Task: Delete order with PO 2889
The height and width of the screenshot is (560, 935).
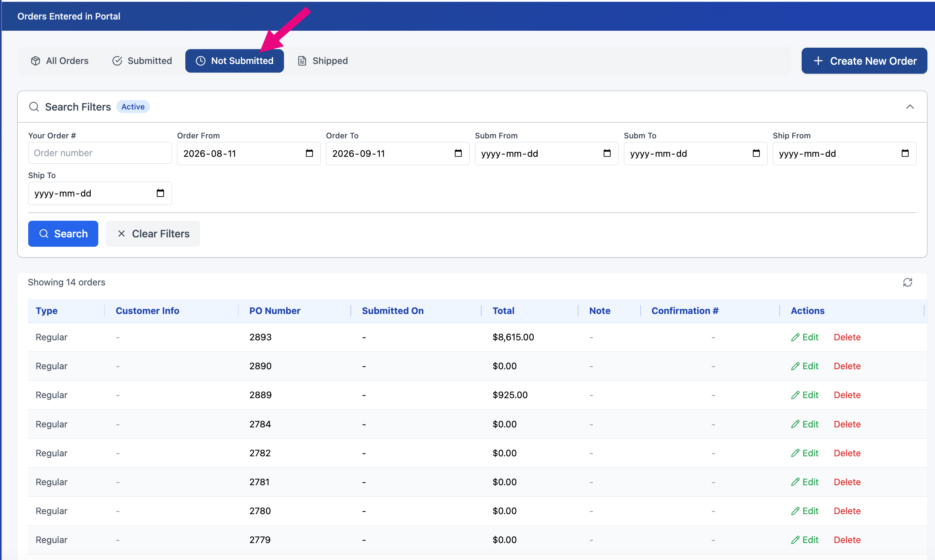Action: (847, 395)
